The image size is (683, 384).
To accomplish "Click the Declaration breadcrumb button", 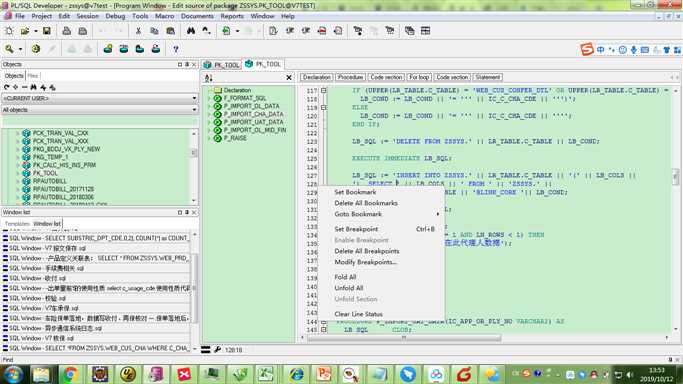I will pyautogui.click(x=317, y=77).
